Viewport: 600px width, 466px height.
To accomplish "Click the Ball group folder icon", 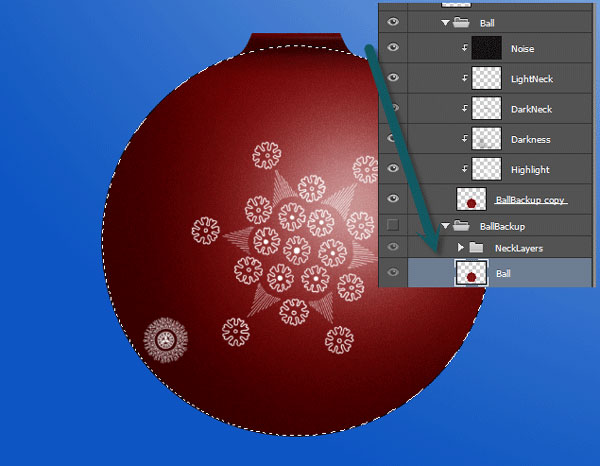I will point(461,22).
